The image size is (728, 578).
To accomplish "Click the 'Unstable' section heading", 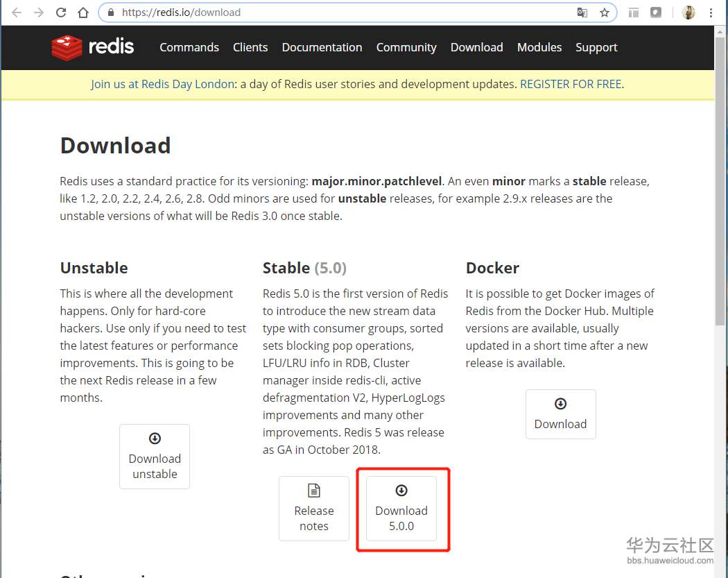I will pyautogui.click(x=94, y=268).
